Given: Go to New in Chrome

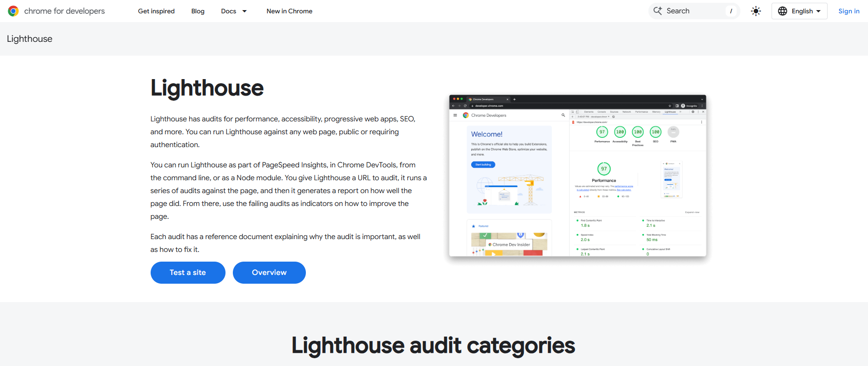Looking at the screenshot, I should tap(289, 11).
